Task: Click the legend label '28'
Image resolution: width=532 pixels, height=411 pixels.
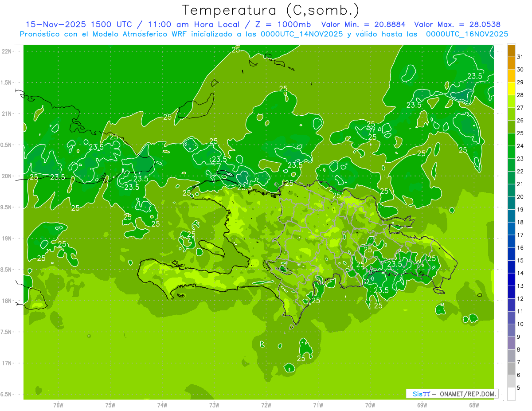Action: pos(520,95)
